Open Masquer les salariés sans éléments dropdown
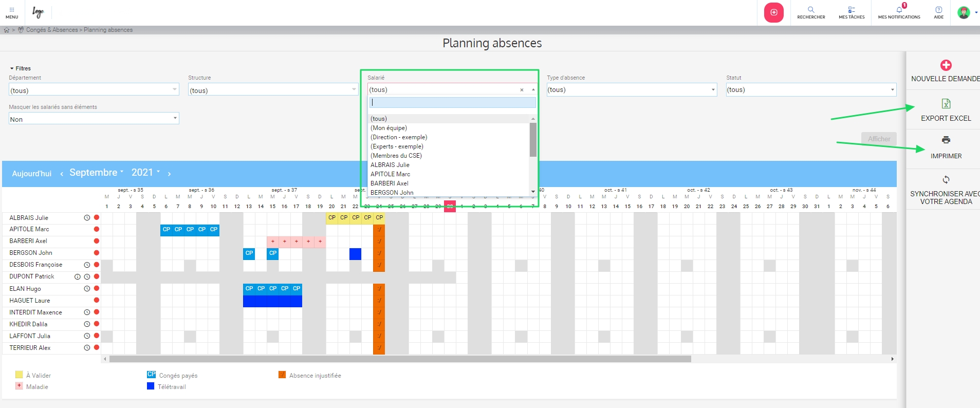980x408 pixels. [x=94, y=119]
